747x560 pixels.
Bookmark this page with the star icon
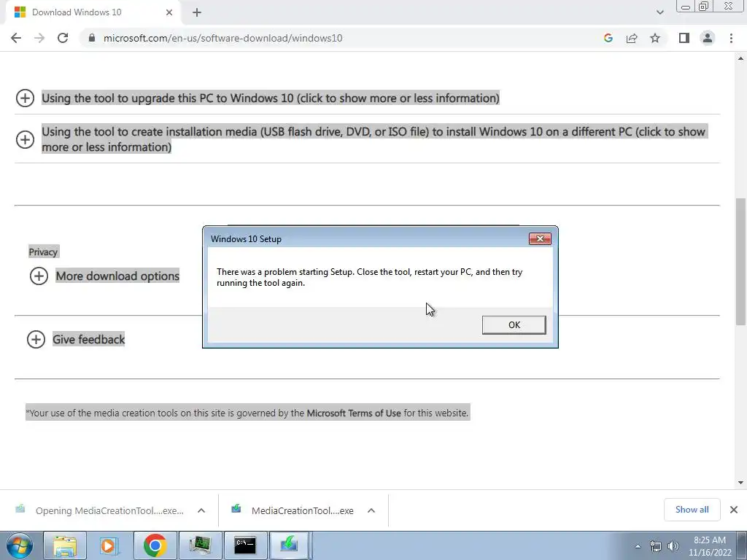coord(655,38)
